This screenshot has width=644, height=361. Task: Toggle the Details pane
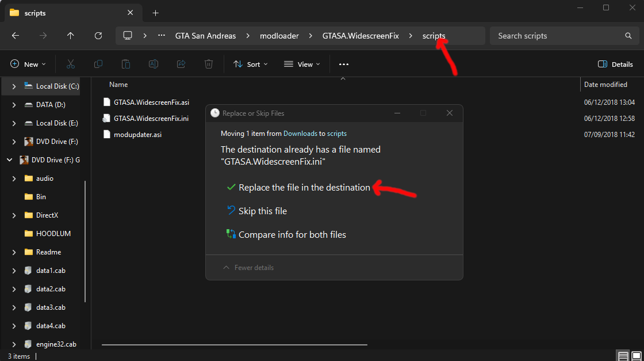coord(615,64)
